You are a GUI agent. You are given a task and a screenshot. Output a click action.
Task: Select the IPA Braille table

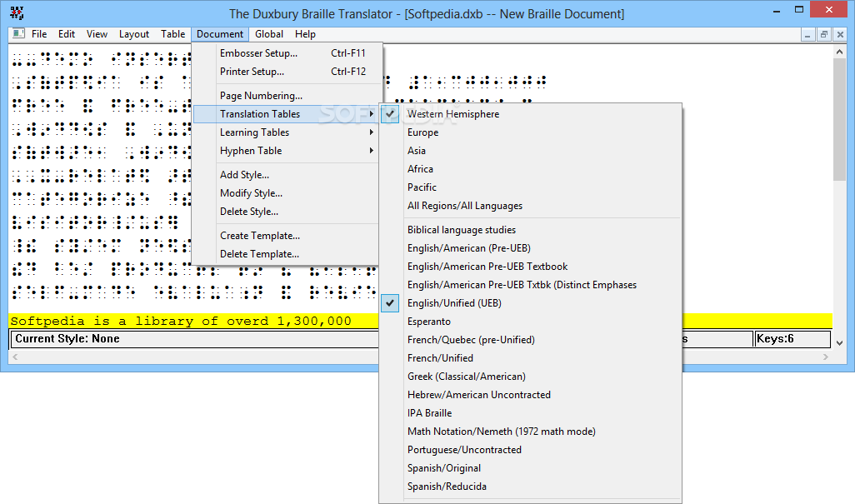(530, 413)
